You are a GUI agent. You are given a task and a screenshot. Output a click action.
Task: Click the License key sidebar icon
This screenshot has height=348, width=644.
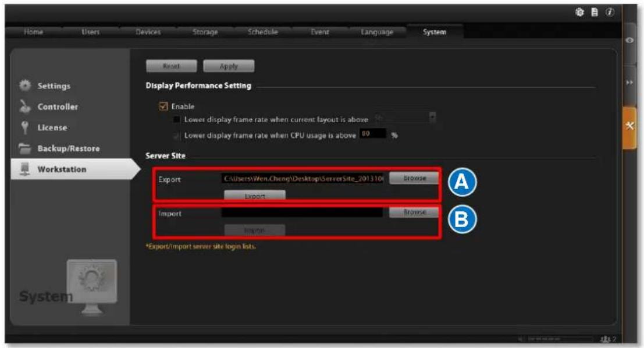25,127
